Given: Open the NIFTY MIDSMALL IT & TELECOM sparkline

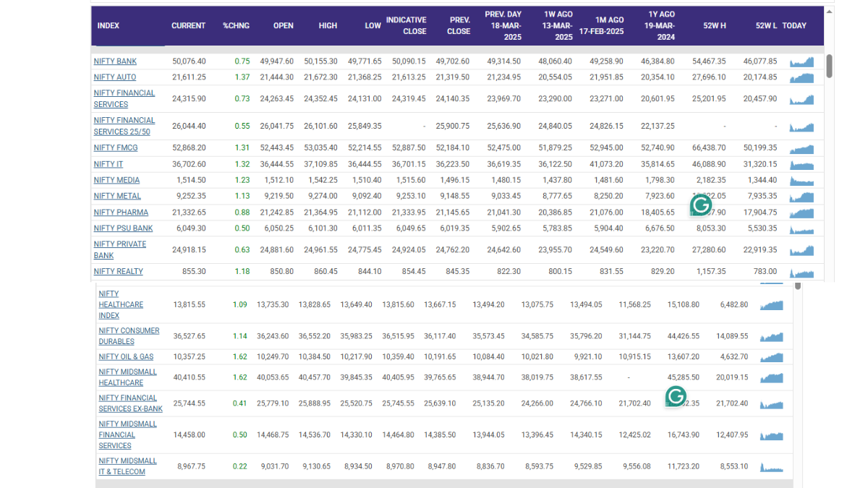Looking at the screenshot, I should click(x=772, y=466).
